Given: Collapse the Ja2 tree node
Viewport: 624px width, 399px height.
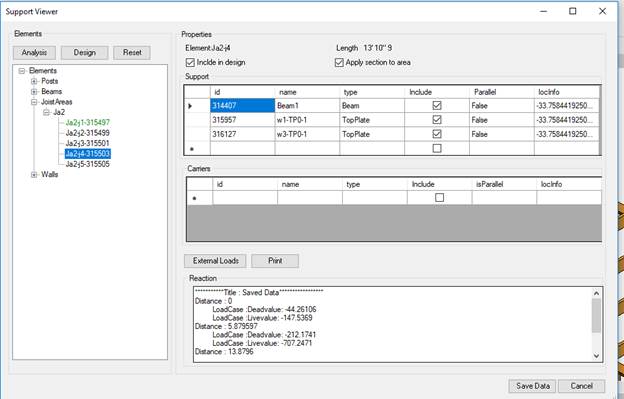Looking at the screenshot, I should 46,112.
